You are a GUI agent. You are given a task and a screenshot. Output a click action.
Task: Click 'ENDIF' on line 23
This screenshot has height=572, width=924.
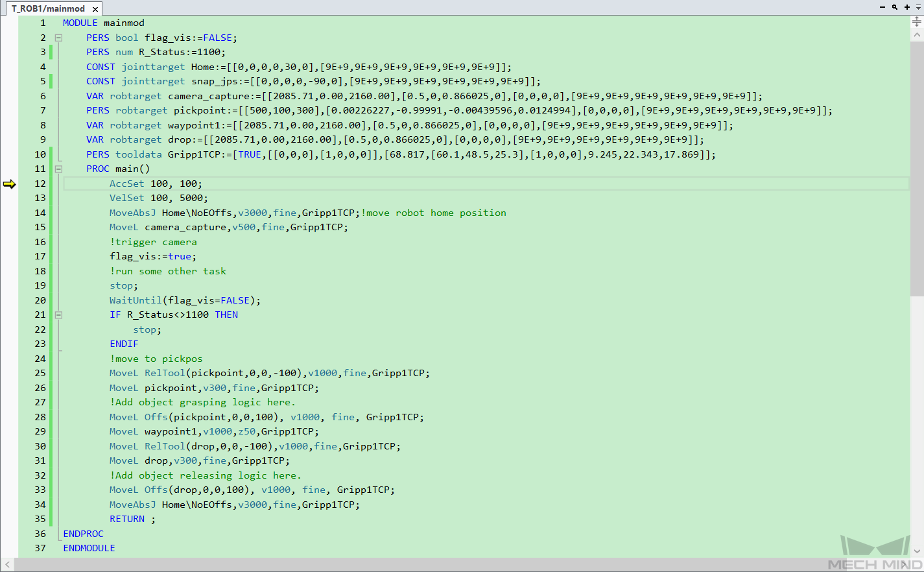coord(124,344)
